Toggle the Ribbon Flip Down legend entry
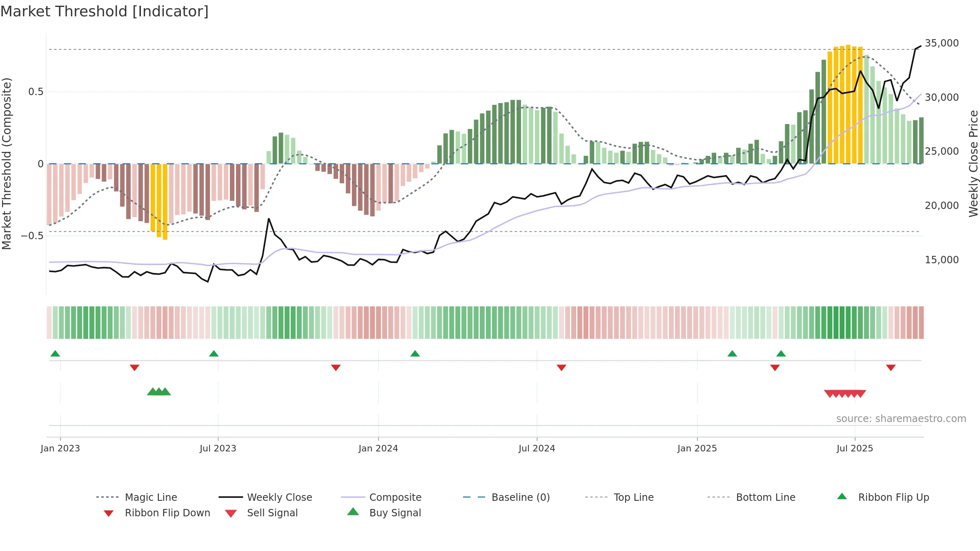This screenshot has width=980, height=551. point(157,513)
